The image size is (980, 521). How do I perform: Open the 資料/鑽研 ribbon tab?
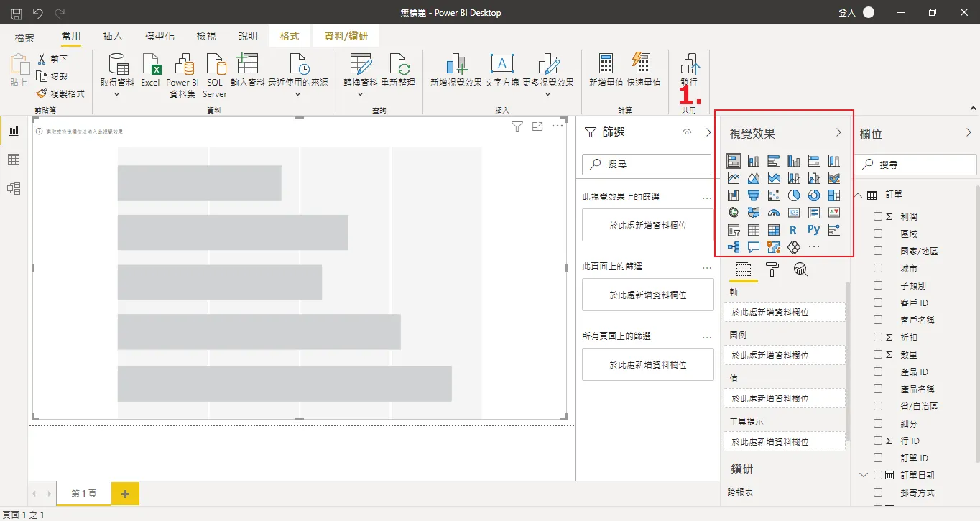pyautogui.click(x=347, y=36)
